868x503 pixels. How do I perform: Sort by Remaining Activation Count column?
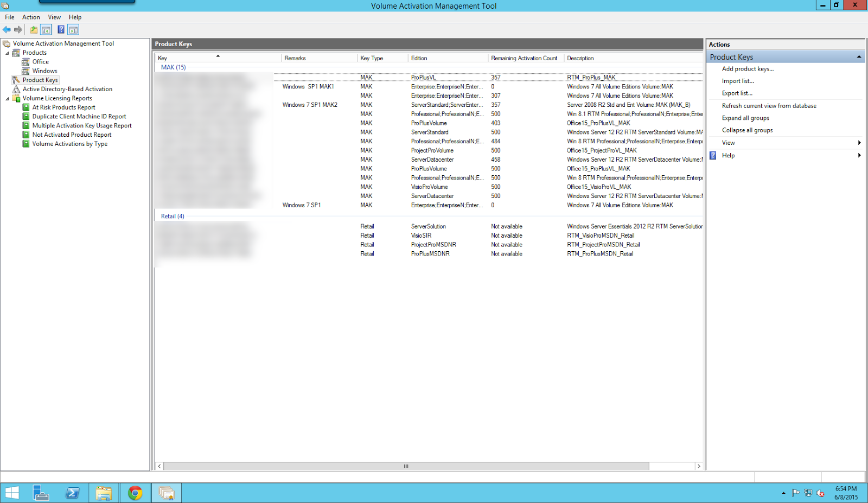(526, 58)
